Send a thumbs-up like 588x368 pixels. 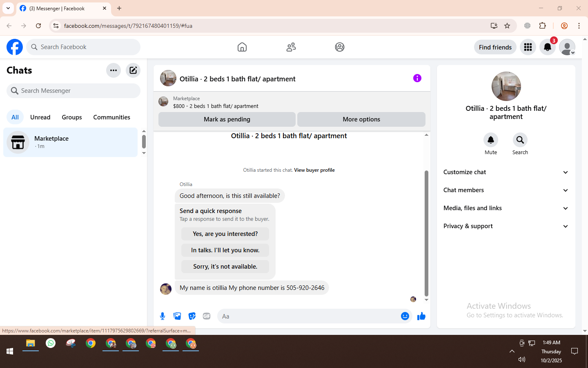pyautogui.click(x=421, y=316)
